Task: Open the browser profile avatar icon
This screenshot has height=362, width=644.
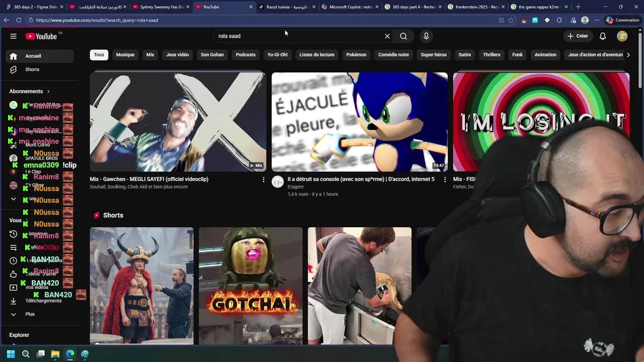Action: point(585,20)
